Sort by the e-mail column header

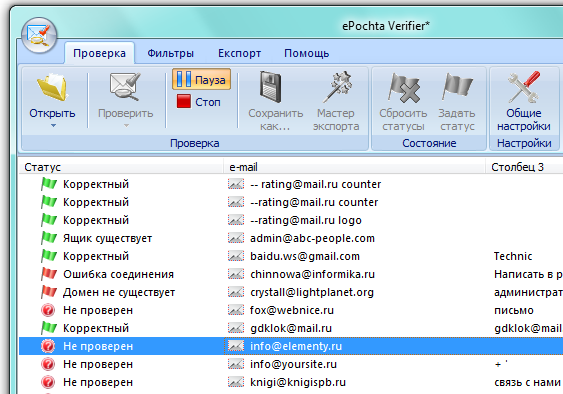(x=354, y=167)
